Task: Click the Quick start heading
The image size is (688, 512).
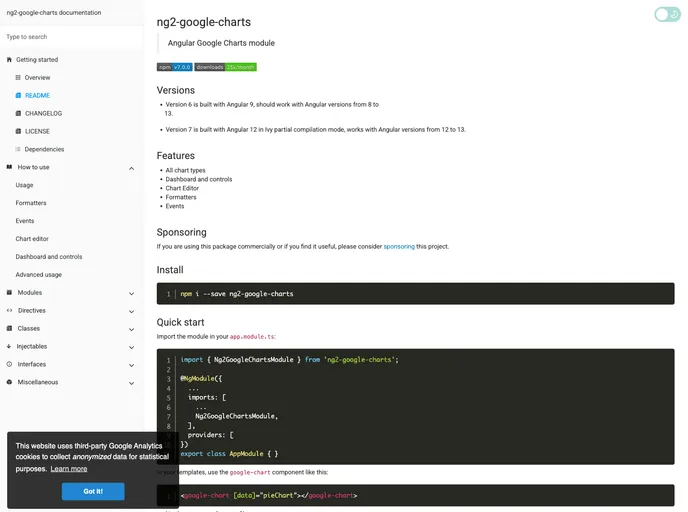Action: point(180,322)
